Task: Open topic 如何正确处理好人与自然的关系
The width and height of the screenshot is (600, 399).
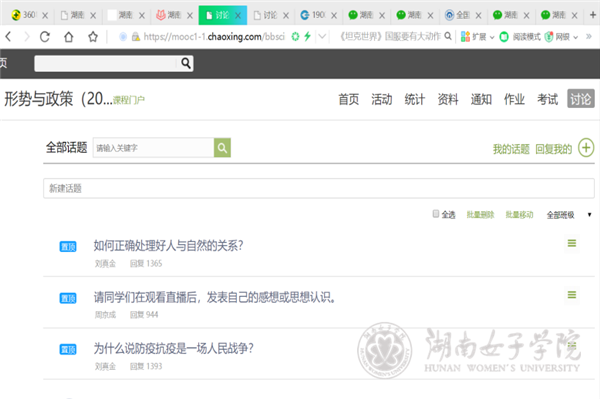Action: pyautogui.click(x=168, y=246)
